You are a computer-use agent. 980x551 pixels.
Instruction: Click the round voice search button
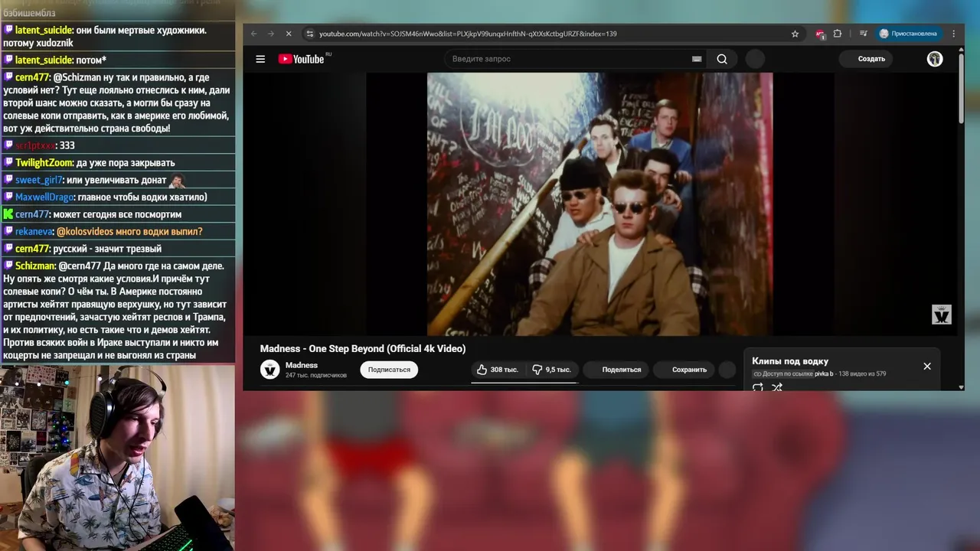click(755, 59)
